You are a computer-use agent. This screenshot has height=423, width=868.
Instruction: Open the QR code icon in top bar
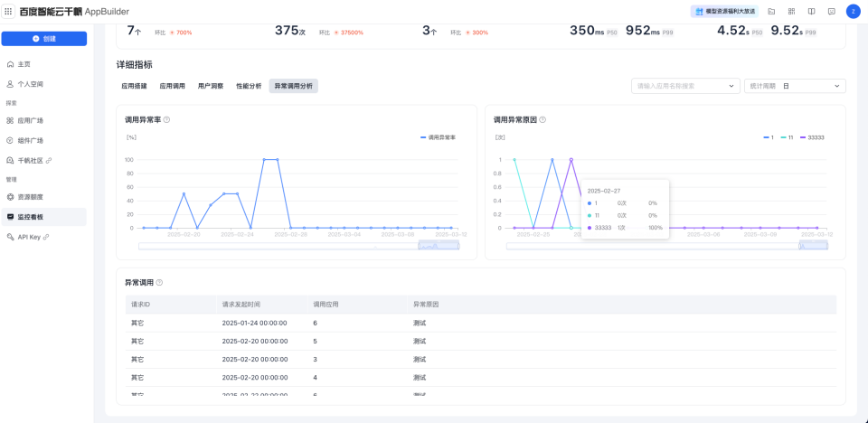791,11
